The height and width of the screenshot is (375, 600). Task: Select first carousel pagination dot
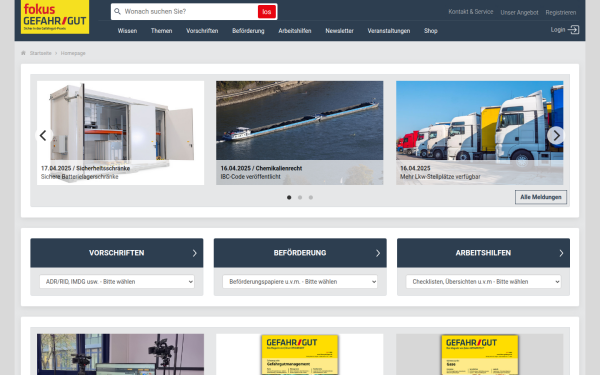[x=289, y=197]
